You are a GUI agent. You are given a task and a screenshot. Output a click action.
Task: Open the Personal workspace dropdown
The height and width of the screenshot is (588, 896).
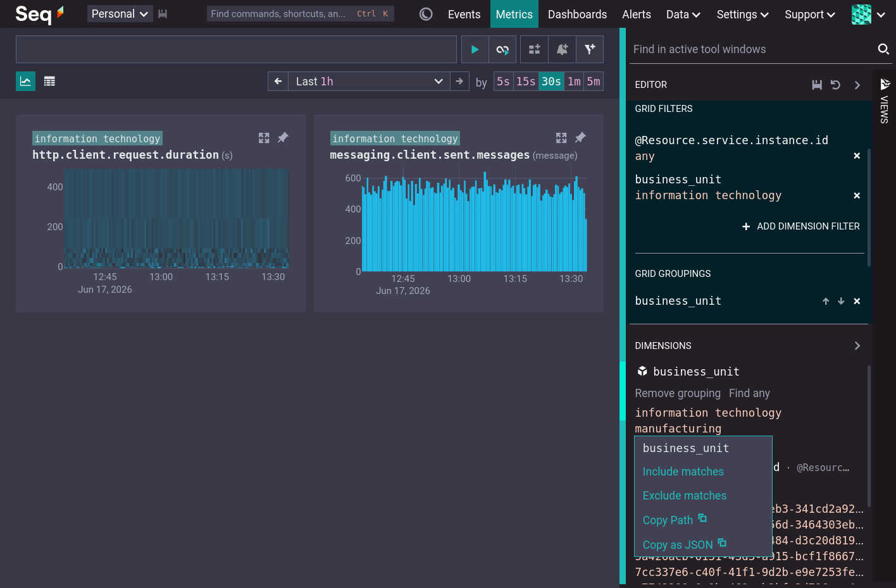pyautogui.click(x=120, y=14)
